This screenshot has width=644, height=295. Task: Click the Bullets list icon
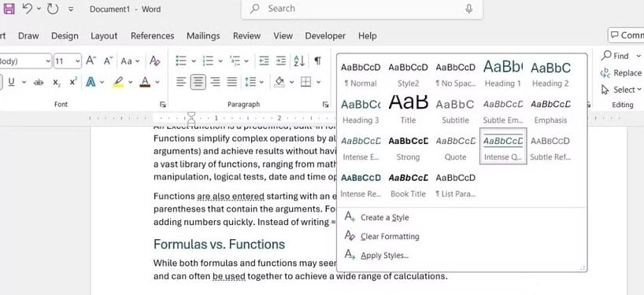point(181,61)
